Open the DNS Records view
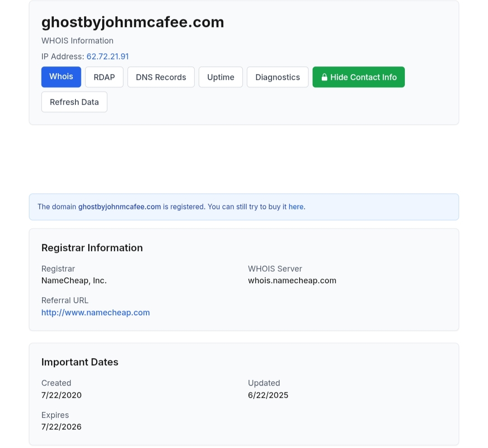This screenshot has height=448, width=488. pos(161,77)
